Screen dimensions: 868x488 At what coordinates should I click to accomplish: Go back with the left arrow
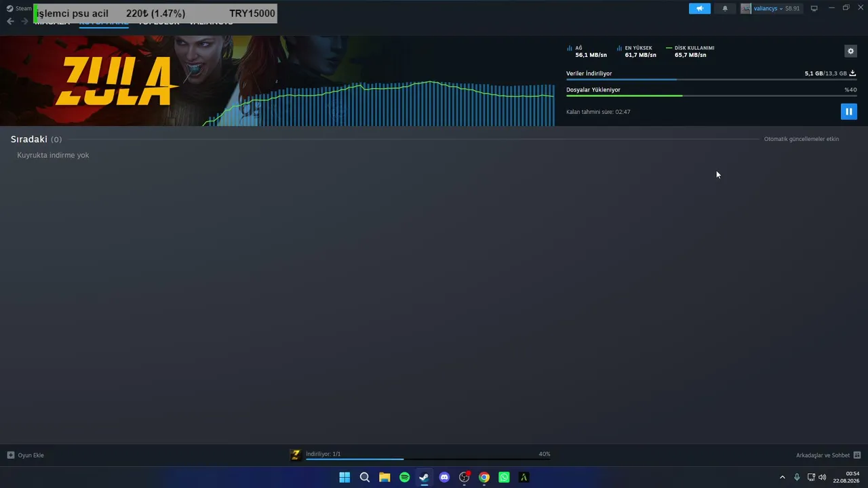pyautogui.click(x=10, y=21)
